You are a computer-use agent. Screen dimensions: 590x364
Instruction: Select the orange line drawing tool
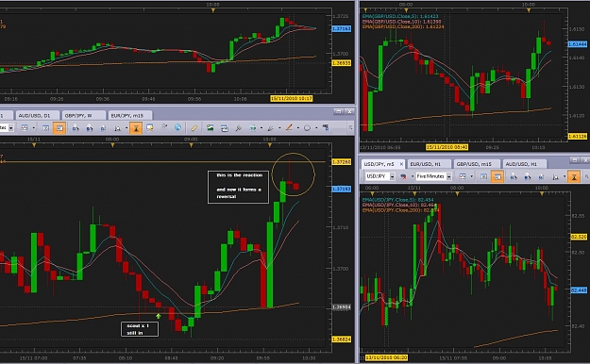tap(289, 128)
